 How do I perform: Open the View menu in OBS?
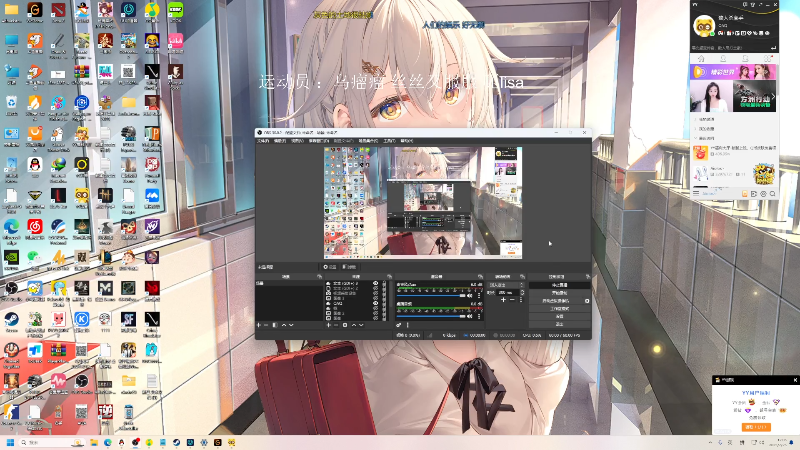(x=297, y=140)
